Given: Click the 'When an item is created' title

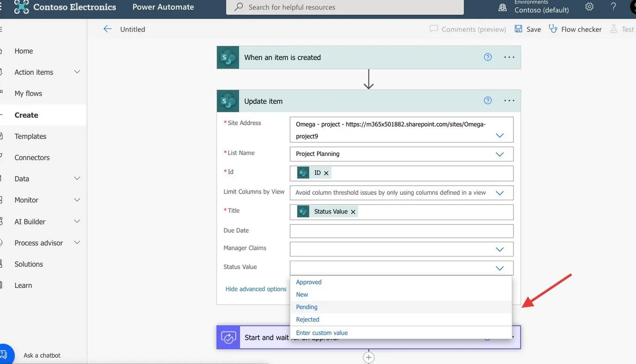Looking at the screenshot, I should pos(283,58).
